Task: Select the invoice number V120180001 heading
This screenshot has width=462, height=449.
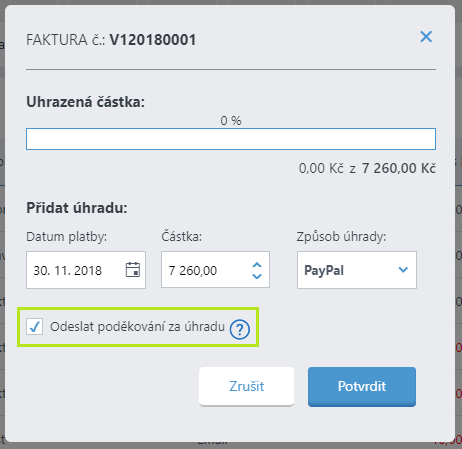Action: (x=153, y=40)
